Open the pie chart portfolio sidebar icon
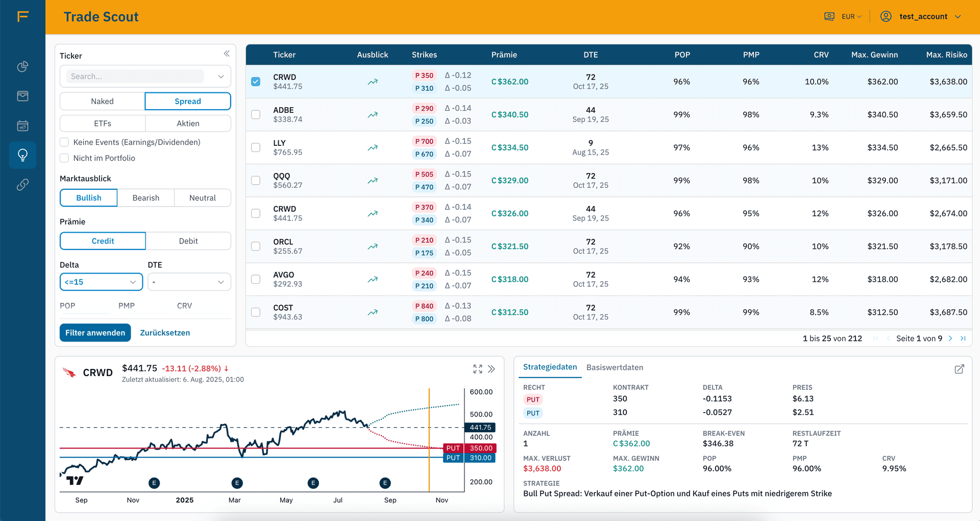The height and width of the screenshot is (521, 980). click(x=22, y=66)
